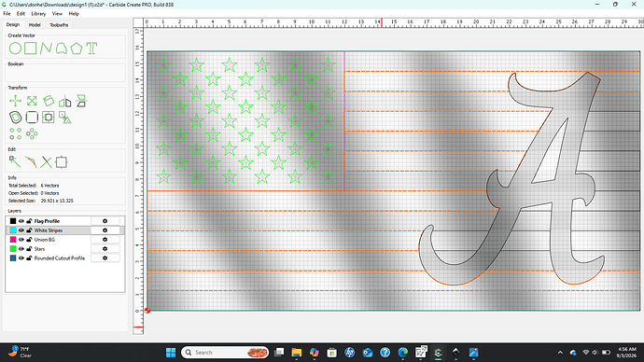The width and height of the screenshot is (644, 362).
Task: Flip the selection vertically
Action: click(81, 101)
